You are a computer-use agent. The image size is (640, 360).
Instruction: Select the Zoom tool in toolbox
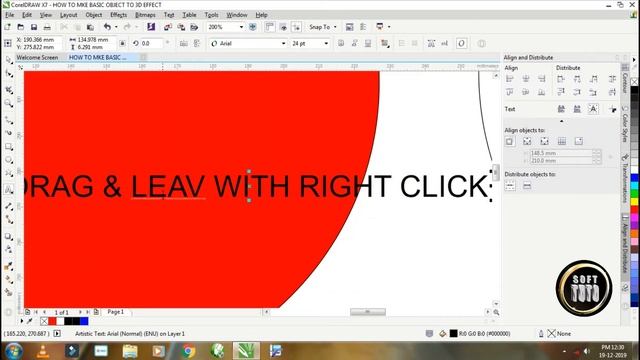tap(9, 103)
